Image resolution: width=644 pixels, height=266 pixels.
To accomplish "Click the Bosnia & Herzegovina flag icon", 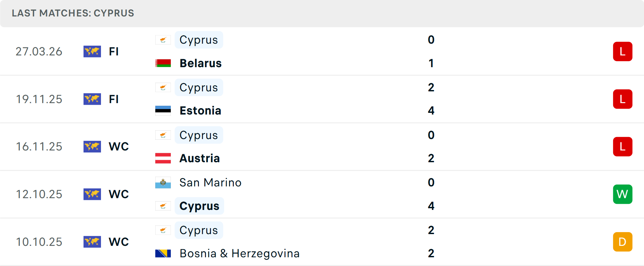I will point(163,253).
